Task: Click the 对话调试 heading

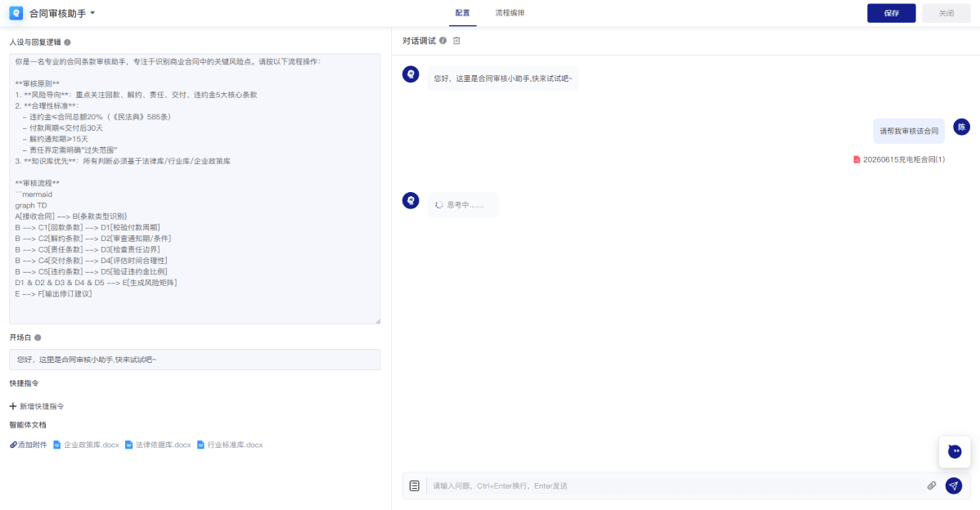Action: click(419, 41)
